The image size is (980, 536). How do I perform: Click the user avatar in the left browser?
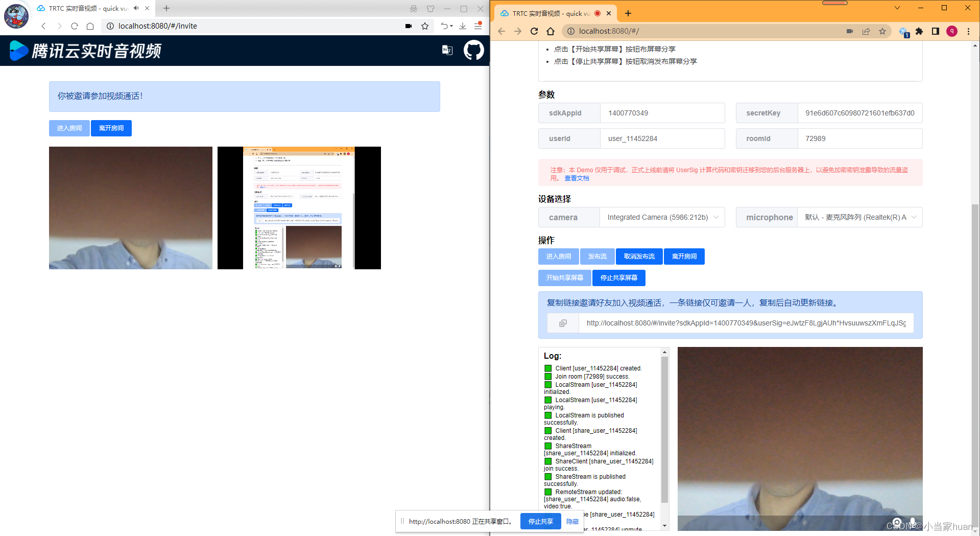(x=16, y=16)
